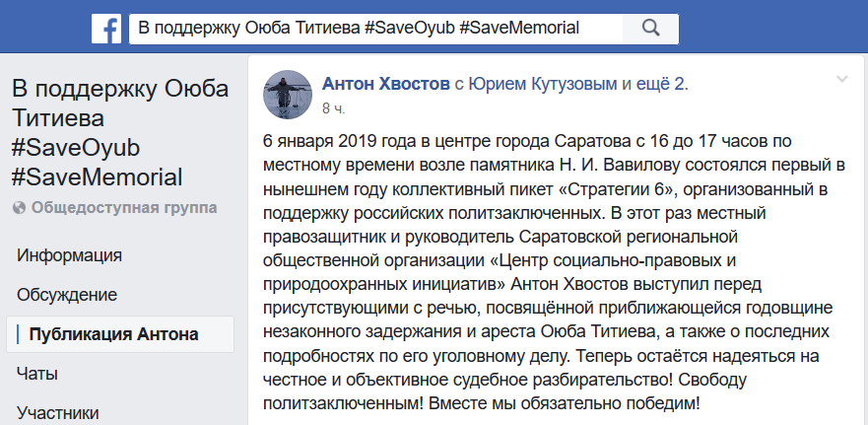This screenshot has height=425, width=868.
Task: Open the post options chevron menu
Action: click(842, 79)
